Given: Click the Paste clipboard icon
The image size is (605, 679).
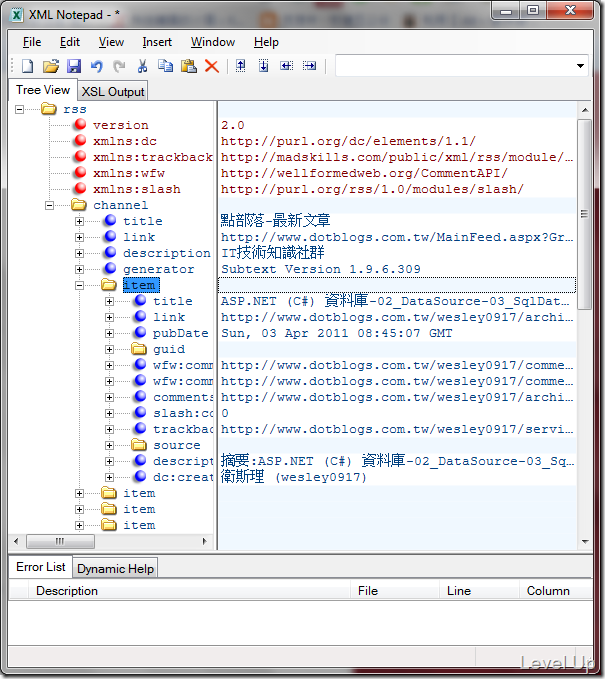Looking at the screenshot, I should pos(188,66).
